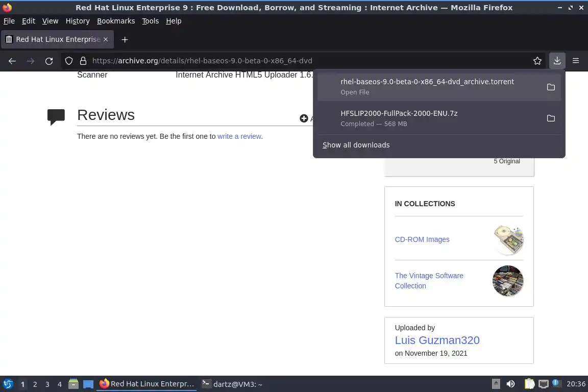Switch to workspace 2
The width and height of the screenshot is (588, 392).
pos(35,384)
